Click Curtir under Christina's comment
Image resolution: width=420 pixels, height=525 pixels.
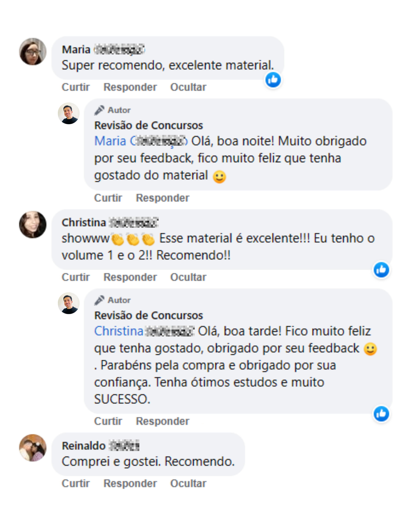coord(76,277)
